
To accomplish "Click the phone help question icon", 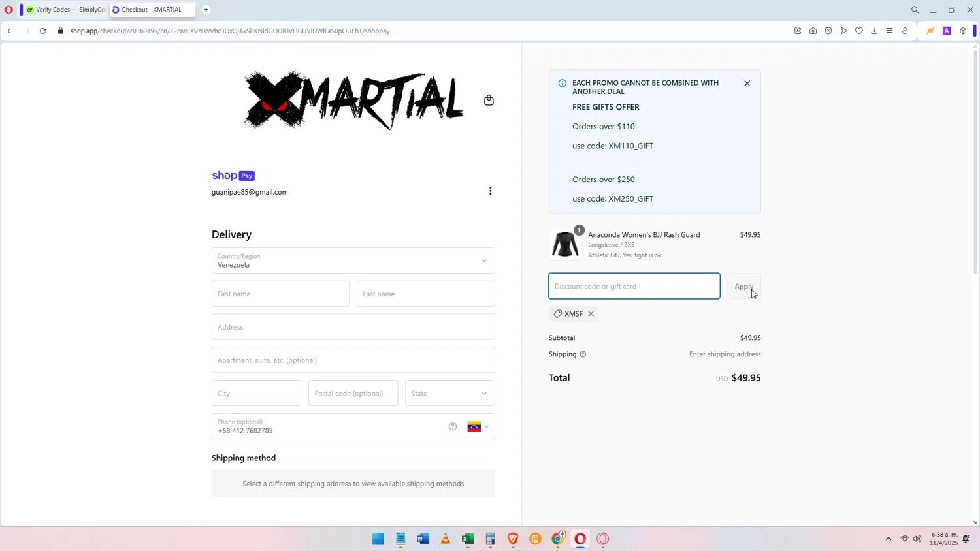I will [x=453, y=426].
